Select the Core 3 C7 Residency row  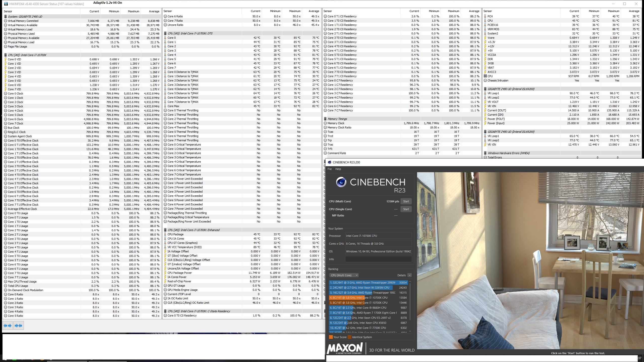click(x=402, y=93)
